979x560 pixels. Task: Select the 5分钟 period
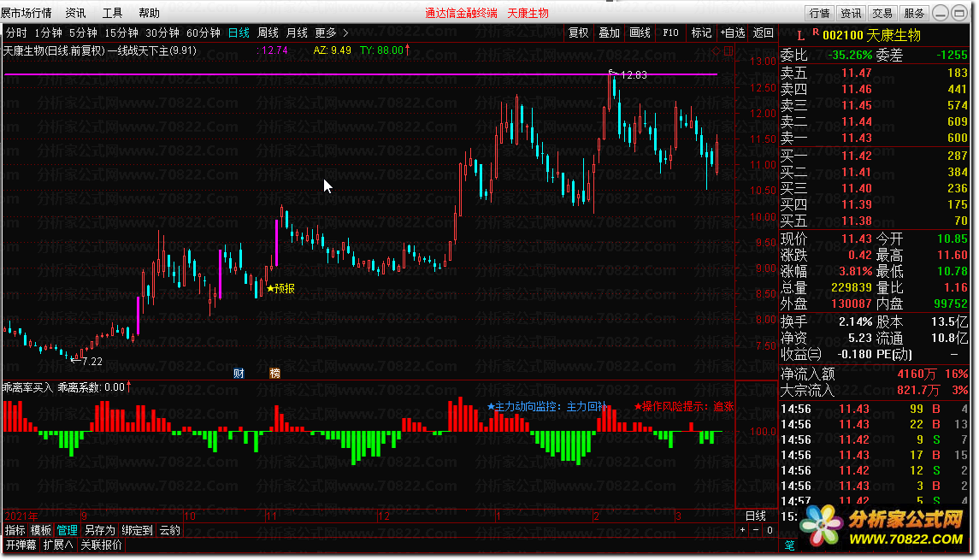(x=83, y=33)
